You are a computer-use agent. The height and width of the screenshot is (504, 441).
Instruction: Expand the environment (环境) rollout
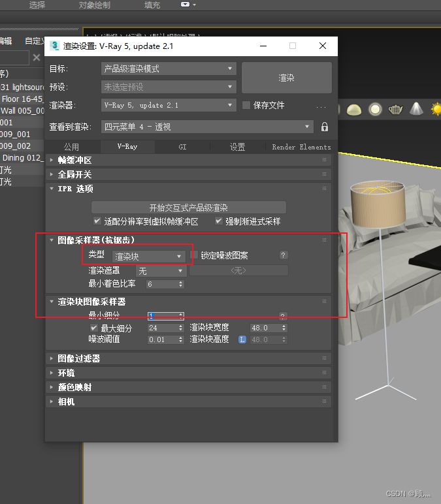pyautogui.click(x=188, y=373)
